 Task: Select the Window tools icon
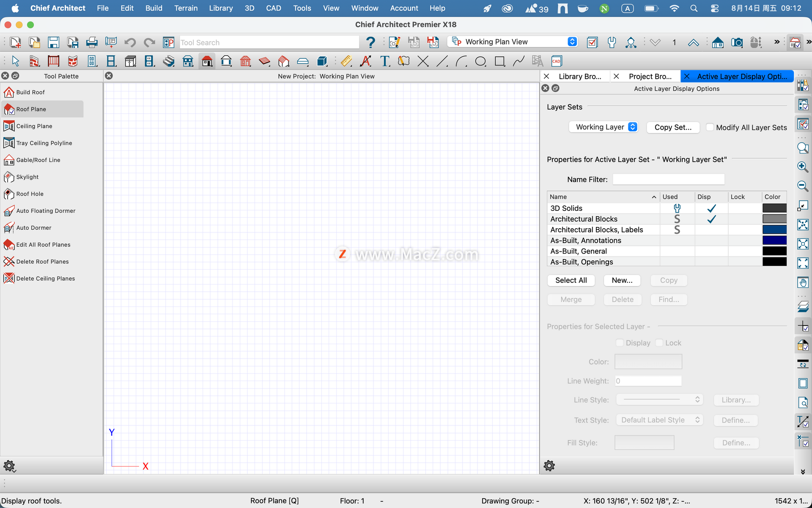pos(111,61)
